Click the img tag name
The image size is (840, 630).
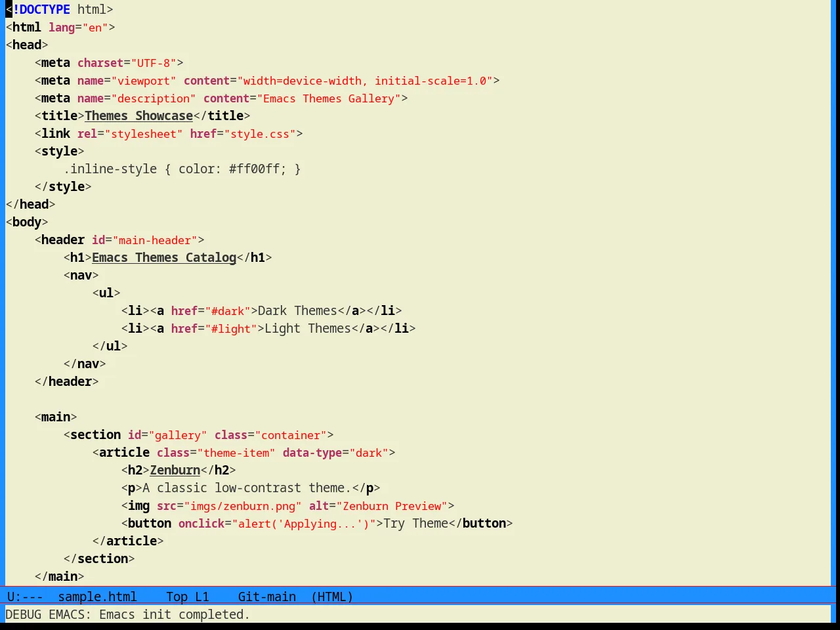click(x=138, y=505)
